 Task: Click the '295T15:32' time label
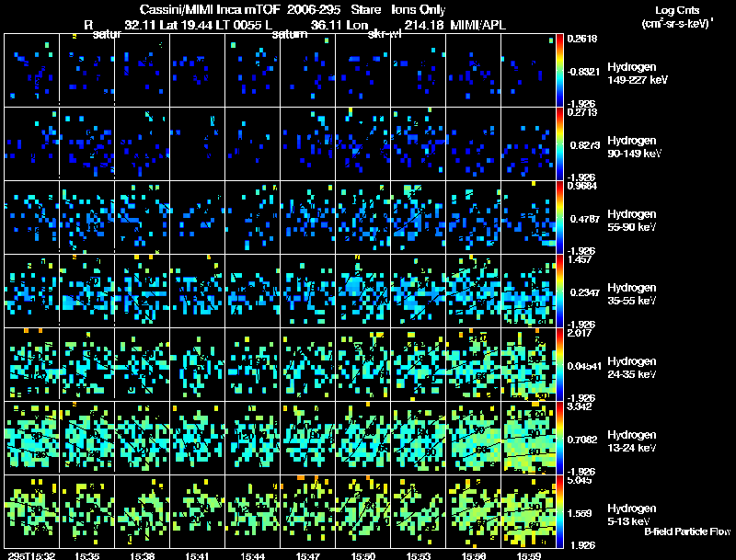point(31,555)
